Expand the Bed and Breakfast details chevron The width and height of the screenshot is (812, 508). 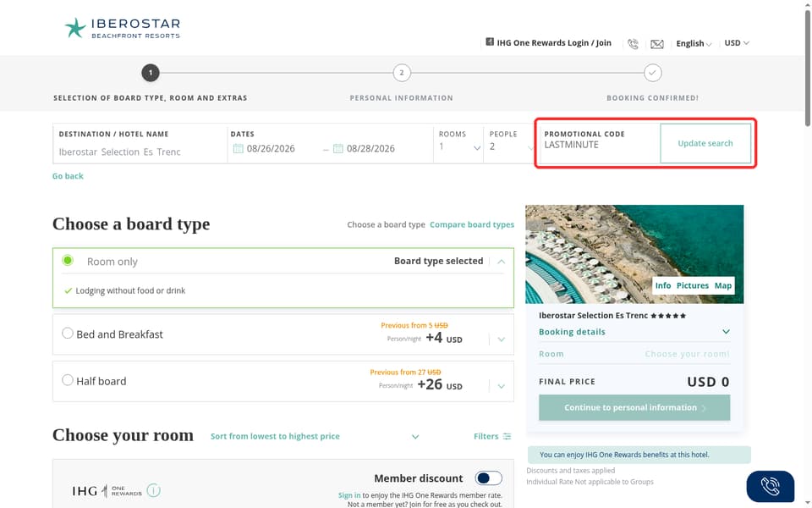[501, 340]
